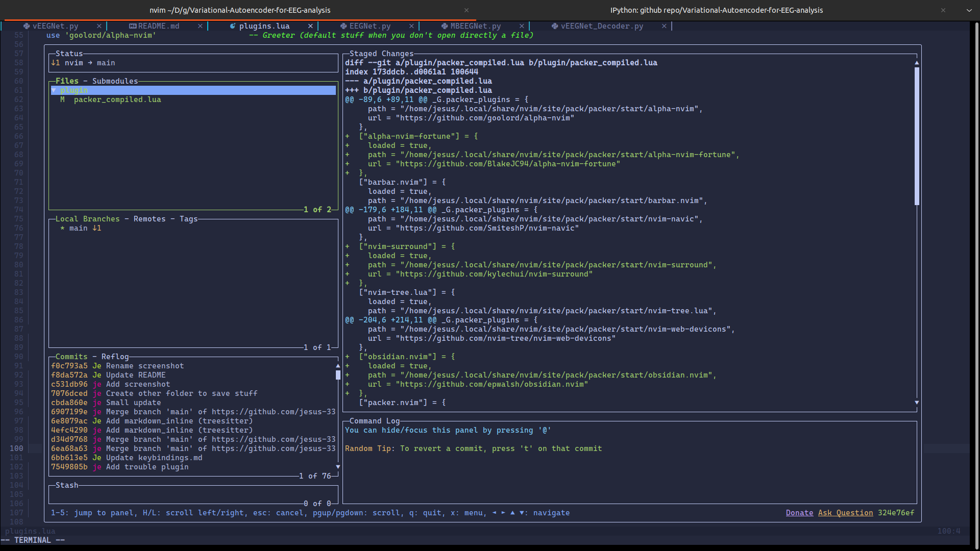
Task: Close the IPython terminal tab
Action: tap(943, 10)
